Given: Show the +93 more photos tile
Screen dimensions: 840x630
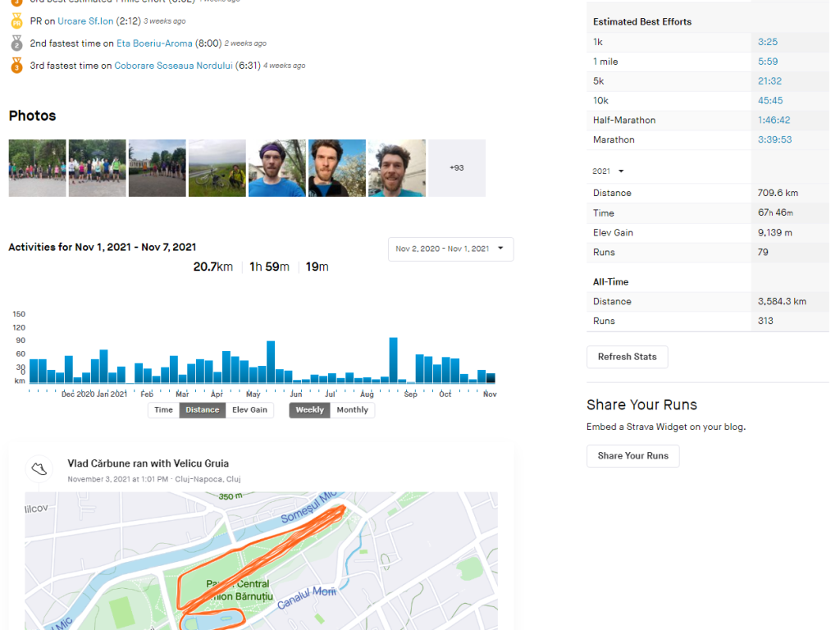Looking at the screenshot, I should coord(457,168).
